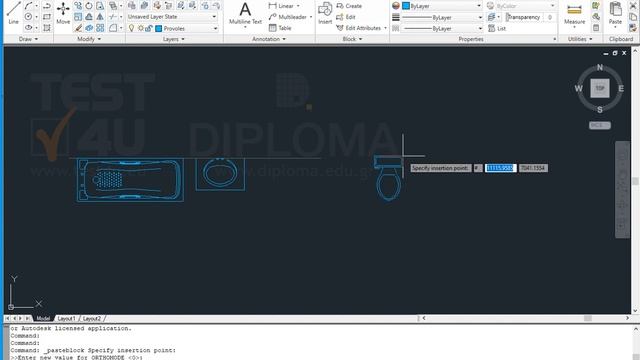The width and height of the screenshot is (640, 360).
Task: Click the Provoles layer color swatch
Action: (x=159, y=29)
